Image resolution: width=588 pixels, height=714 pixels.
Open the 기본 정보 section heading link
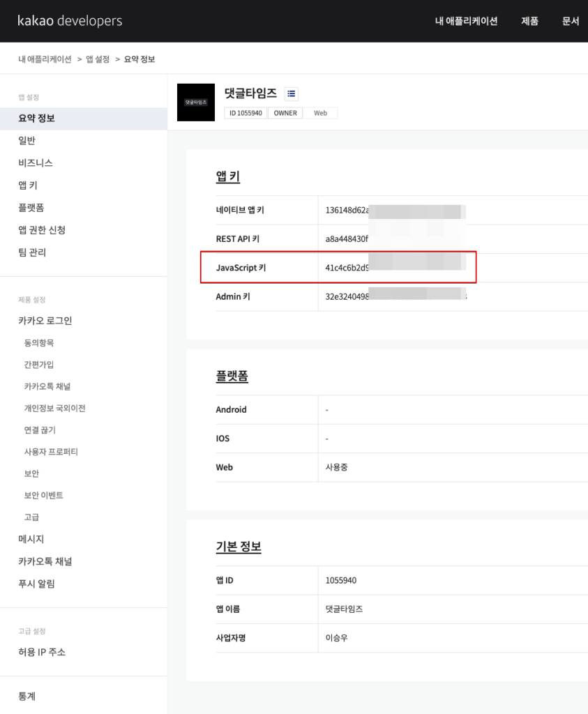[x=239, y=547]
